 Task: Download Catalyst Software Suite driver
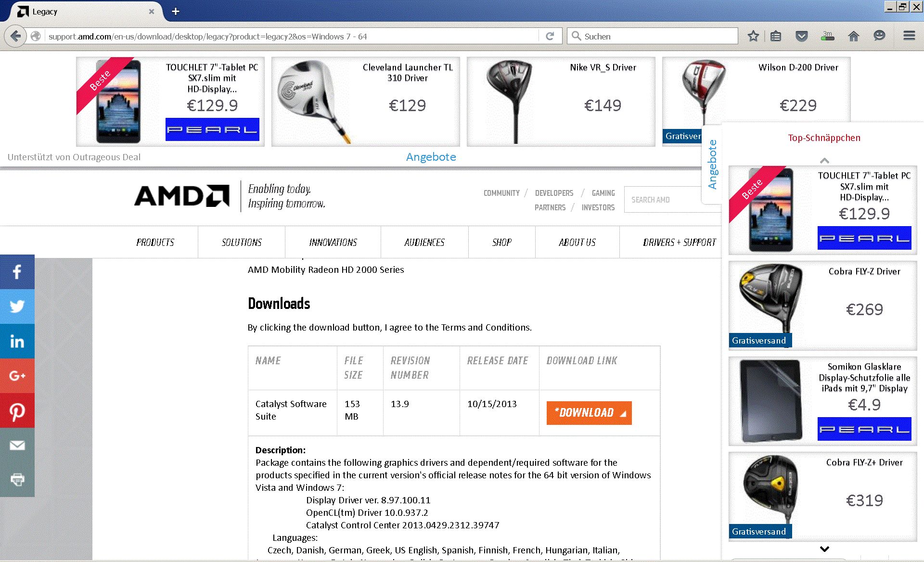tap(589, 413)
